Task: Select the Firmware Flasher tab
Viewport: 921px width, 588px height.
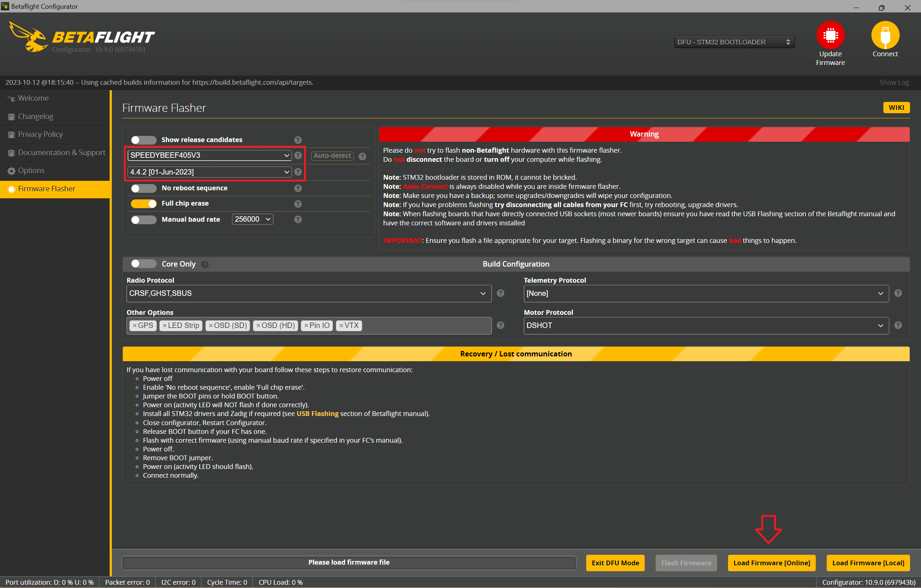Action: (55, 189)
